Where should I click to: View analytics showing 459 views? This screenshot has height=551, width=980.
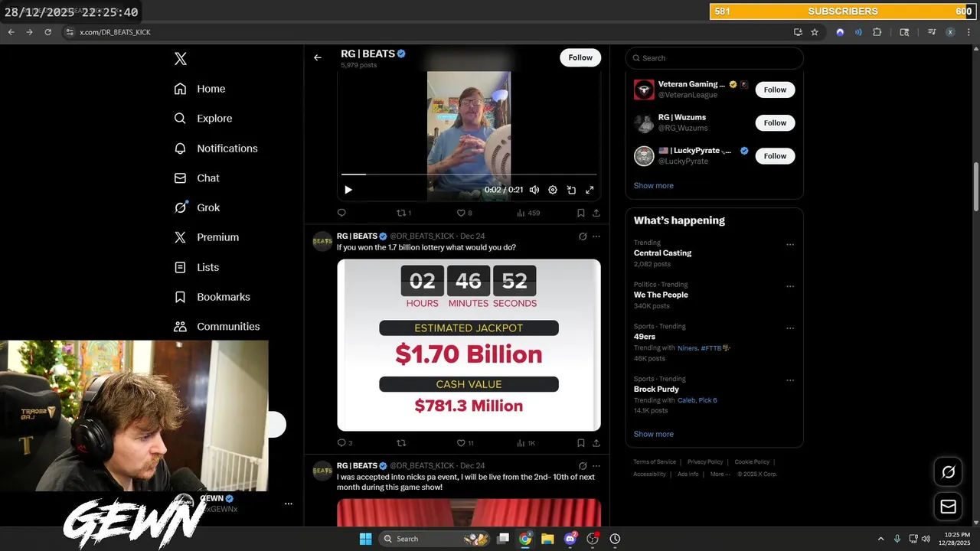(x=528, y=213)
